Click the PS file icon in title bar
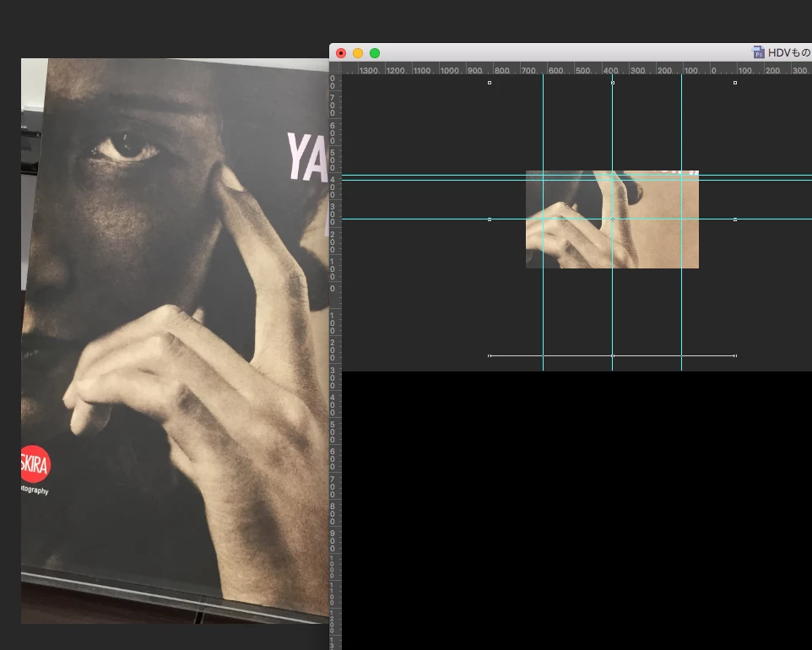The width and height of the screenshot is (812, 650). (758, 52)
